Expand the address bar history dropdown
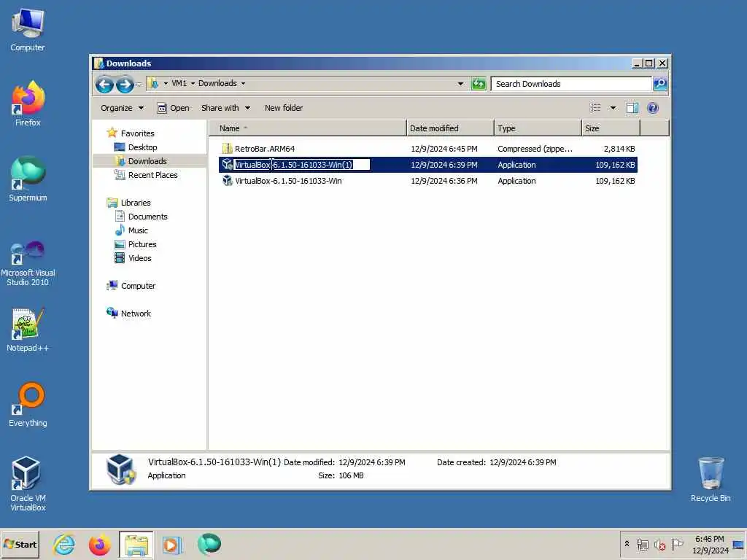 (x=460, y=84)
